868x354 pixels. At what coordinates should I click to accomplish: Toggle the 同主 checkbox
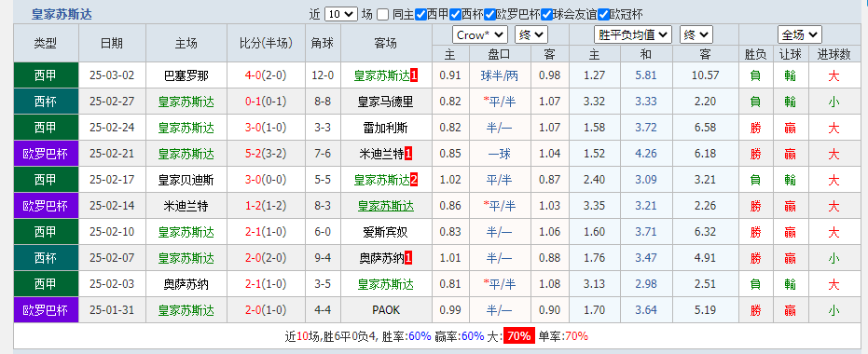pos(382,15)
